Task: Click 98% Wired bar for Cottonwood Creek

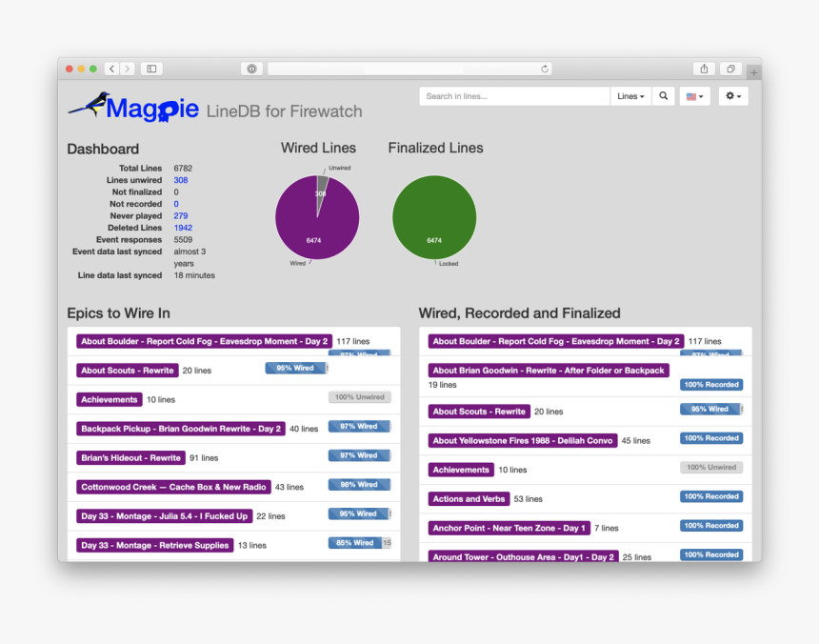Action: coord(360,485)
